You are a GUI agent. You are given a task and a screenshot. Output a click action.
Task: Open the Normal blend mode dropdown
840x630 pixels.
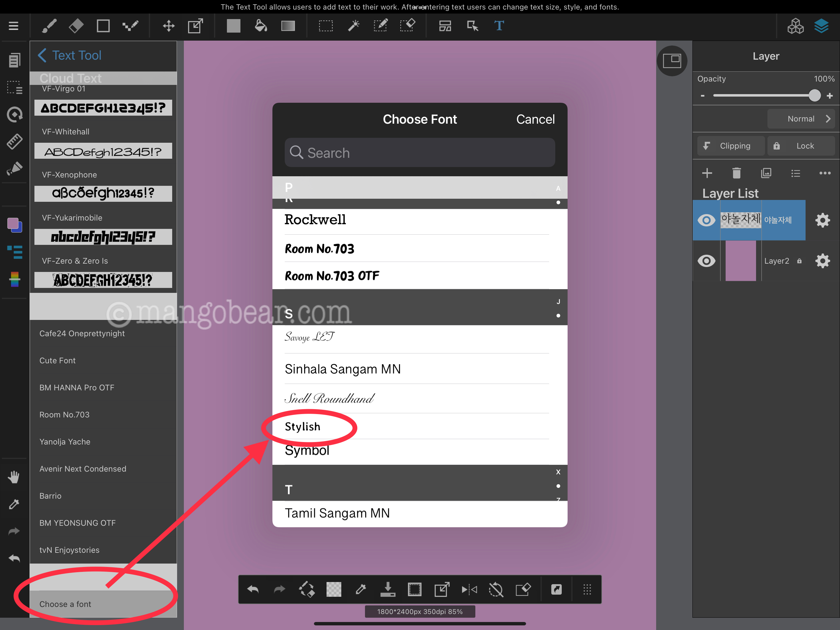(801, 119)
